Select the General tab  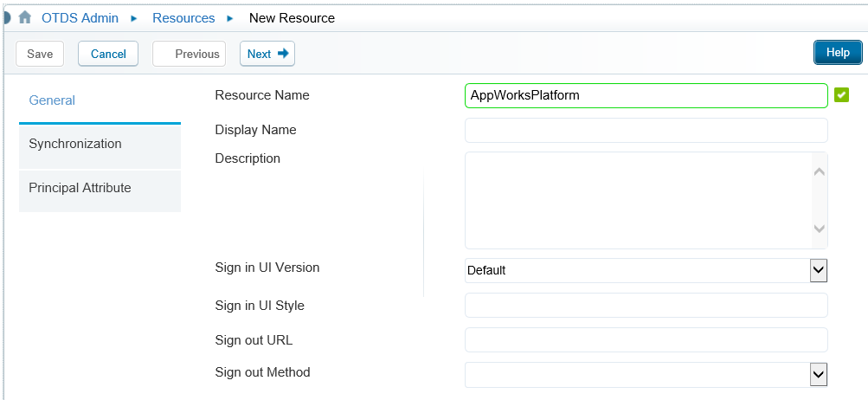tap(100, 100)
